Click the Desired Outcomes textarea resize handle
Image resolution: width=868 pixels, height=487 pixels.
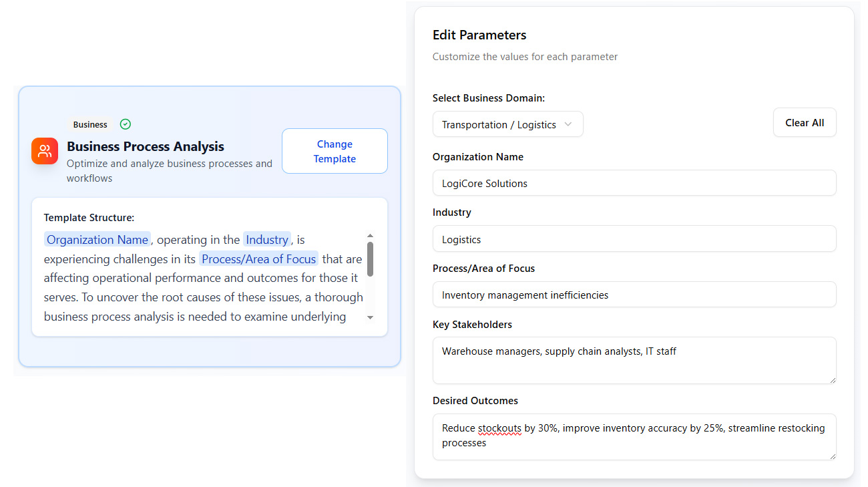pos(832,456)
